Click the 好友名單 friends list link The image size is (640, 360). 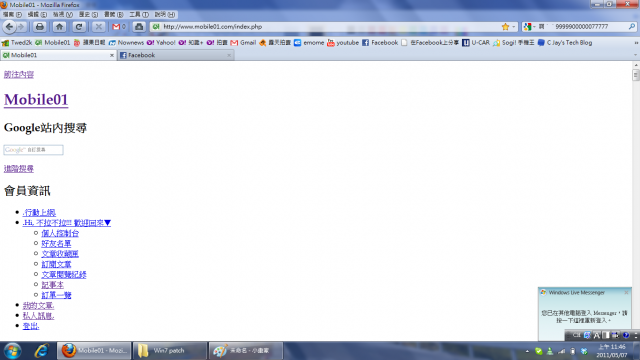point(56,244)
